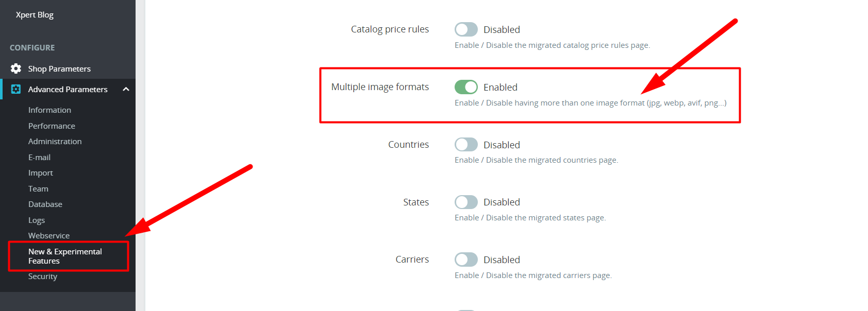Open the E-mail configuration page

(39, 157)
